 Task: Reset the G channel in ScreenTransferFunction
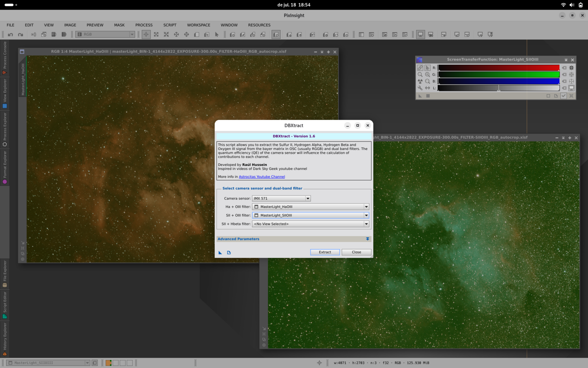pos(564,74)
